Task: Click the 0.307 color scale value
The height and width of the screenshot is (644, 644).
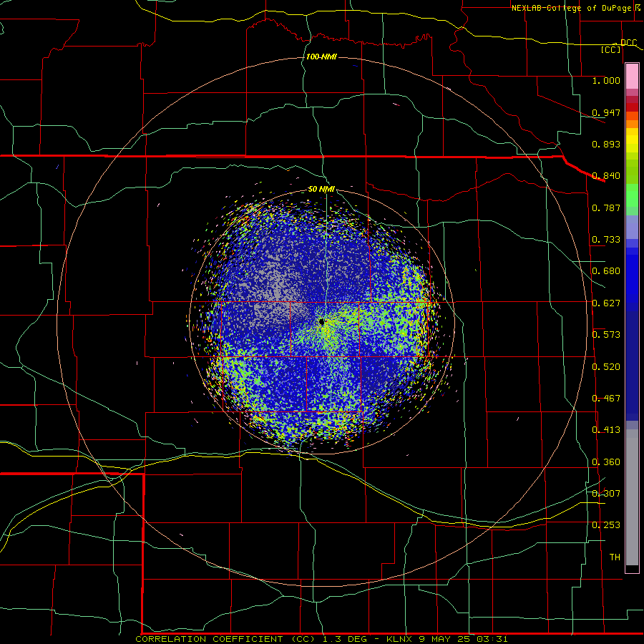Action: click(x=606, y=494)
